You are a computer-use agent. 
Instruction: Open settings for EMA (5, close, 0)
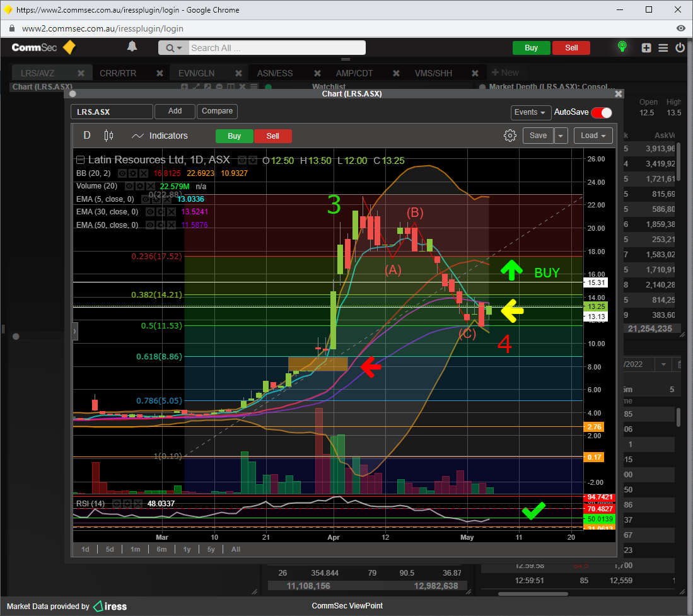point(156,199)
